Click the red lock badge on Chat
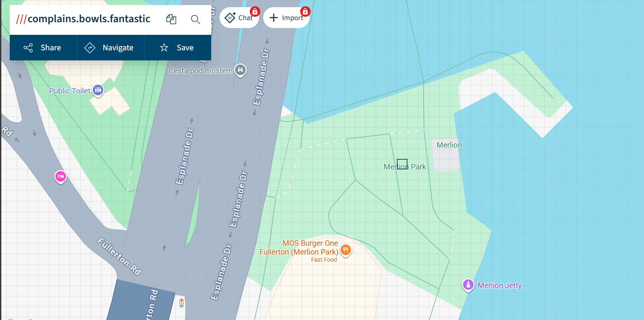This screenshot has width=644, height=320. click(x=255, y=11)
